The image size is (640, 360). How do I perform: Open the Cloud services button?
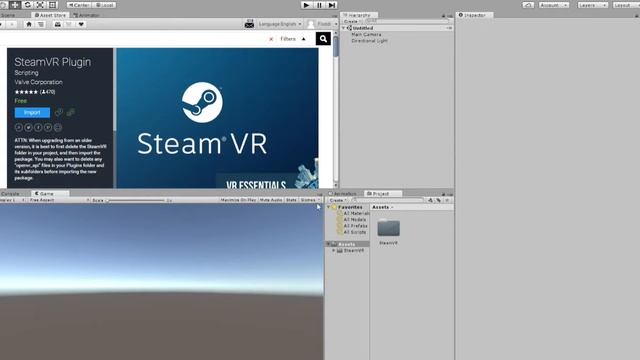(x=528, y=5)
